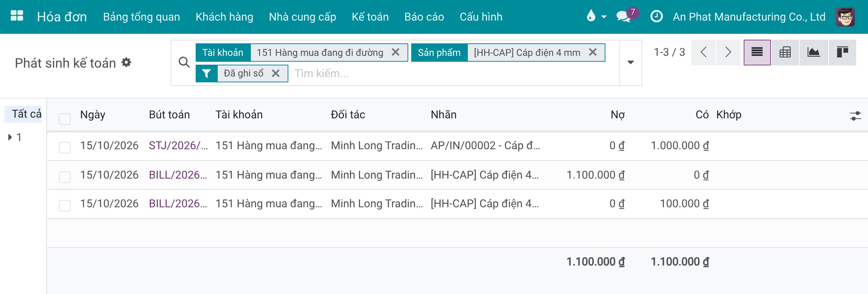This screenshot has width=868, height=294.
Task: Switch to kanban view
Action: coord(842,52)
